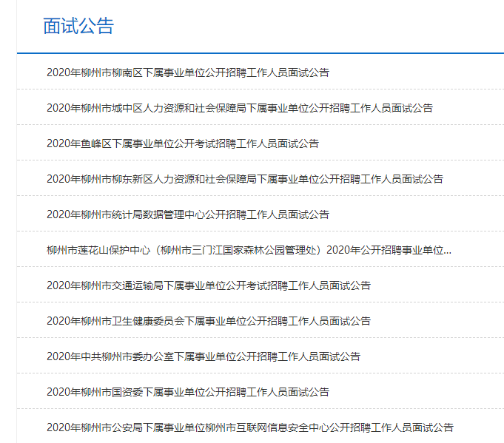
Task: Open the 交通运输局下属事业单位 interview notice
Action: [209, 285]
